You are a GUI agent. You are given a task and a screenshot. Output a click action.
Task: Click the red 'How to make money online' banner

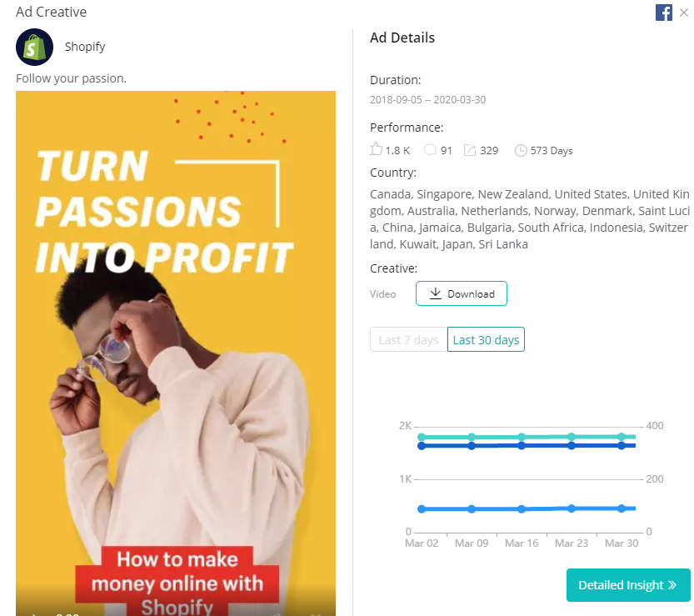[177, 581]
